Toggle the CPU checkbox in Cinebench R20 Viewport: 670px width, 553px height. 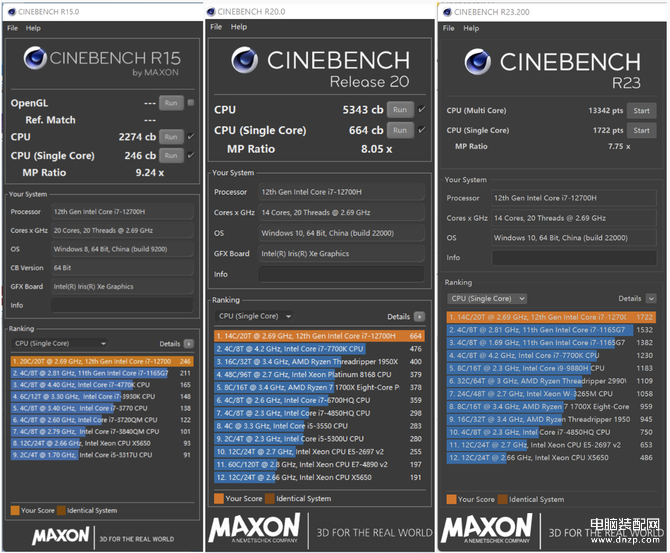tap(422, 109)
